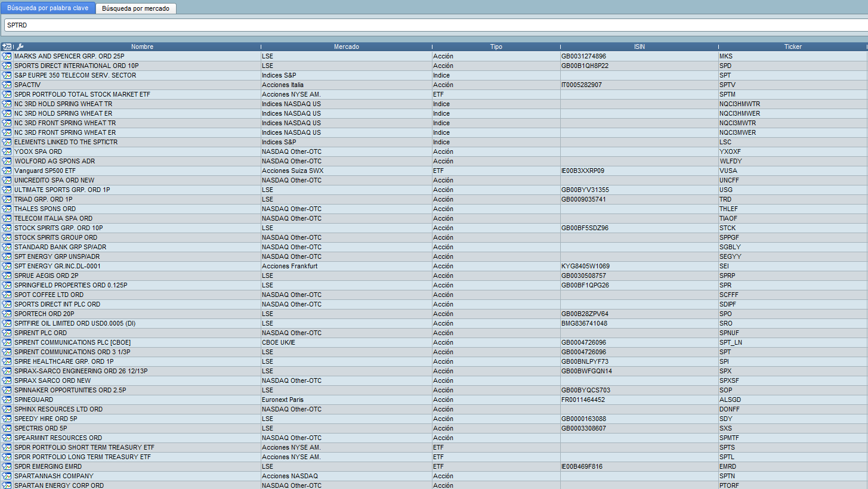Select the SPHINX RESOURCES LTD ORD name

click(58, 409)
